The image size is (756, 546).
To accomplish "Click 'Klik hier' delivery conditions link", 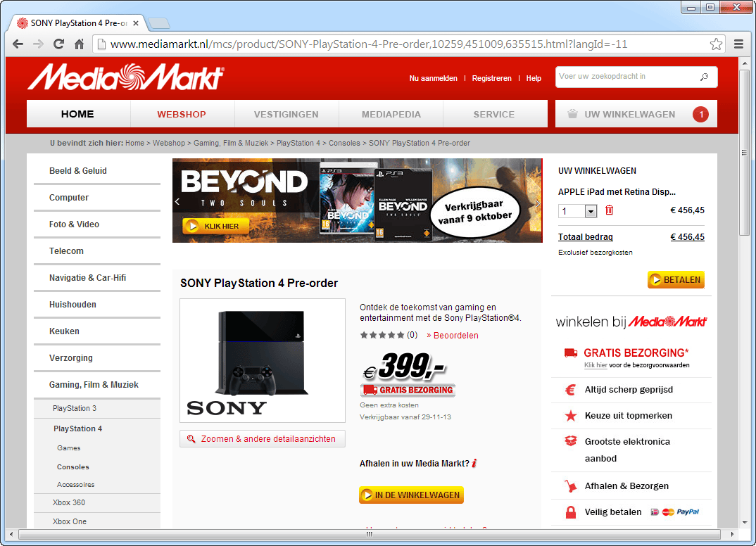I will (596, 364).
